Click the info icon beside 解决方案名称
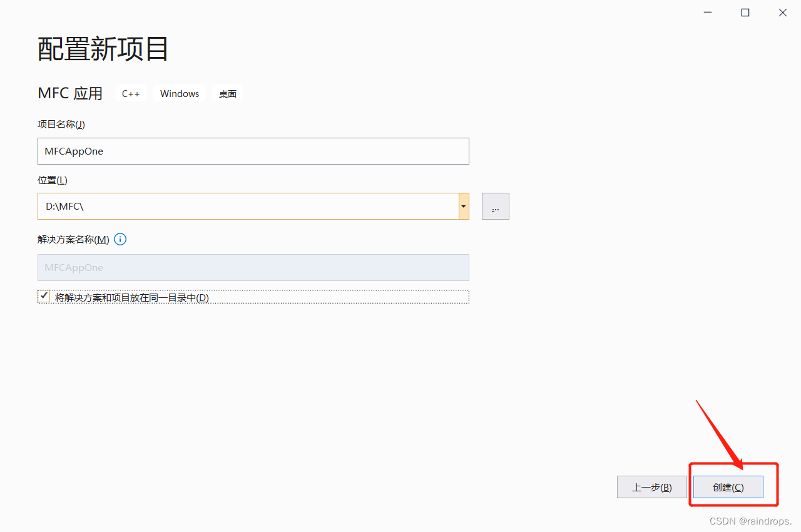The image size is (801, 532). click(x=120, y=239)
